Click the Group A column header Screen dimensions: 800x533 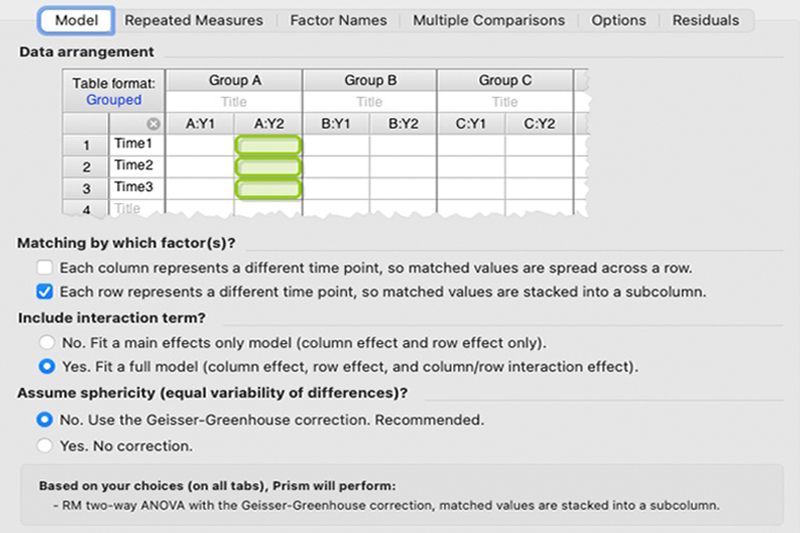234,80
